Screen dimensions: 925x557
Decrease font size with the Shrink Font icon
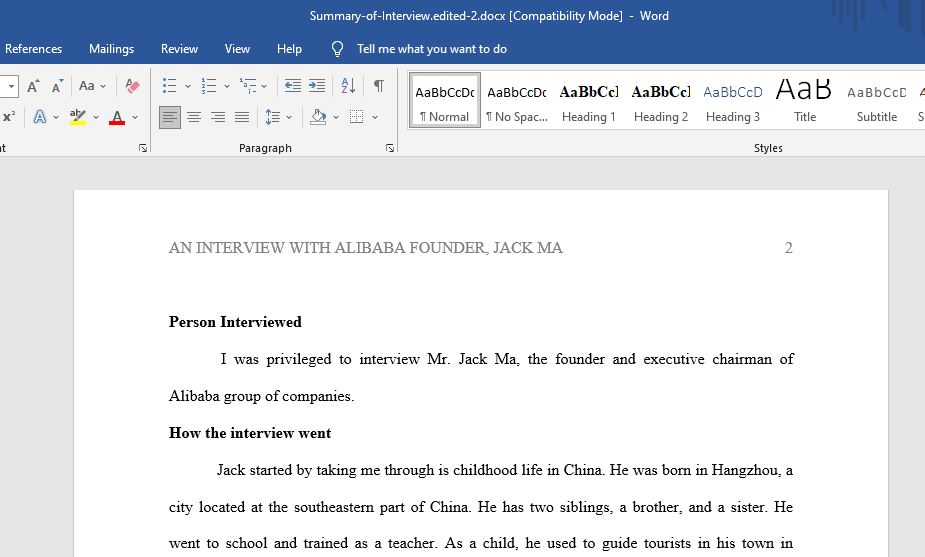point(57,86)
